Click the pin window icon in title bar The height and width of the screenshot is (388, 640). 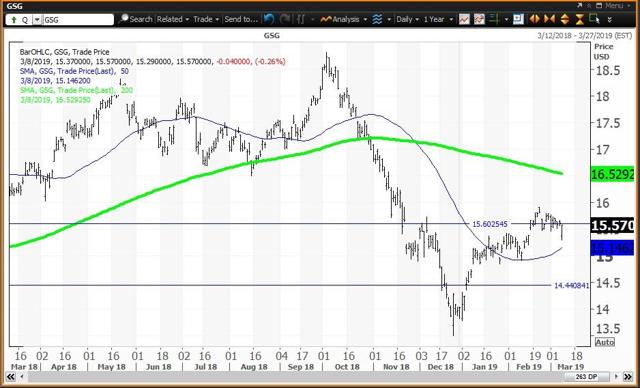[589, 5]
